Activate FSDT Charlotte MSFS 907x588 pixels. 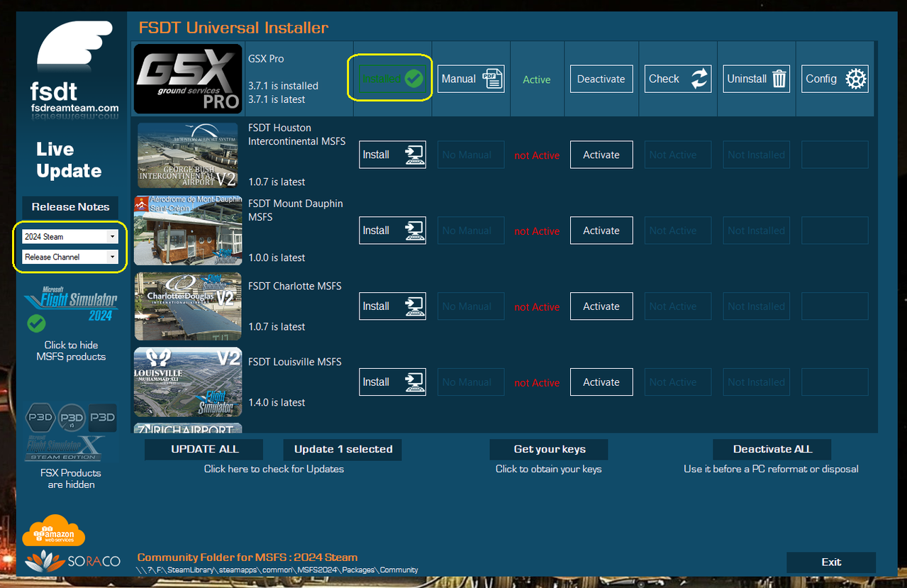601,306
